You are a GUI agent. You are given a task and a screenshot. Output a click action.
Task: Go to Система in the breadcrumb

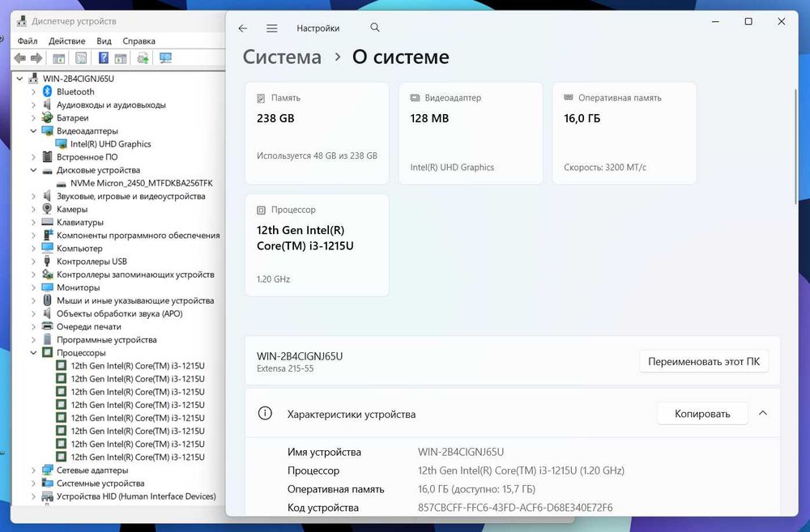(x=282, y=57)
